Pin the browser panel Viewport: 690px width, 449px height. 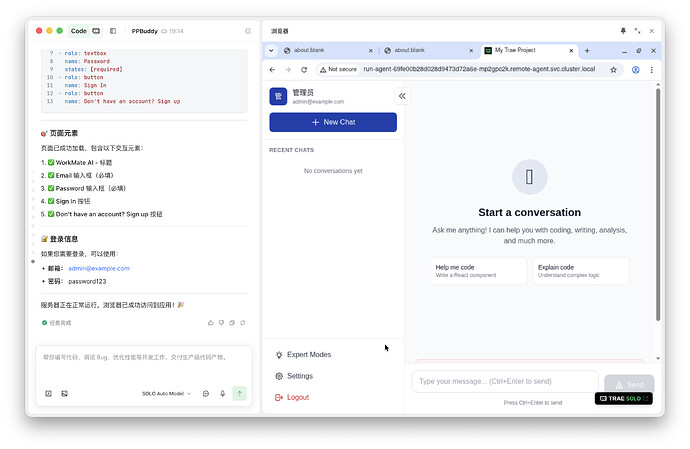623,31
